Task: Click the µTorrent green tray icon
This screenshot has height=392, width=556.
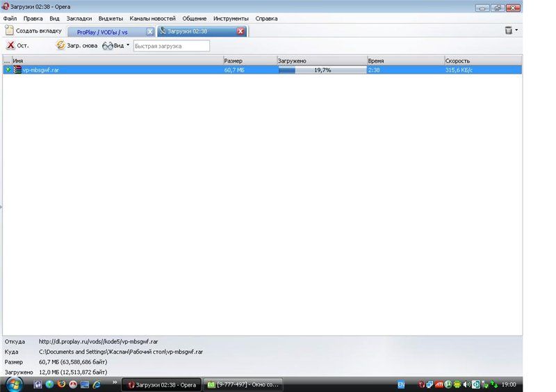Action: tap(448, 384)
